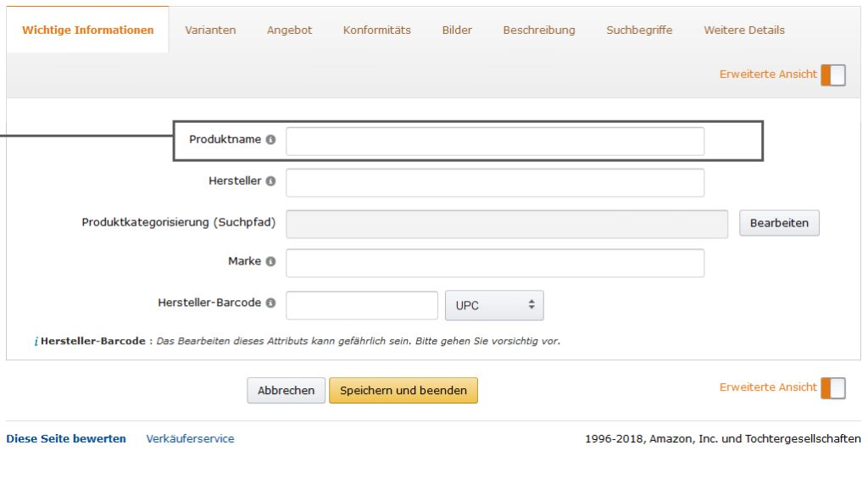Click the Hersteller-Barcode info icon

tap(270, 303)
